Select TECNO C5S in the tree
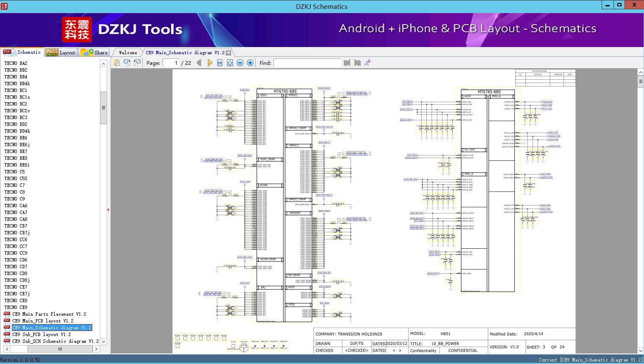644x364 pixels. point(16,178)
